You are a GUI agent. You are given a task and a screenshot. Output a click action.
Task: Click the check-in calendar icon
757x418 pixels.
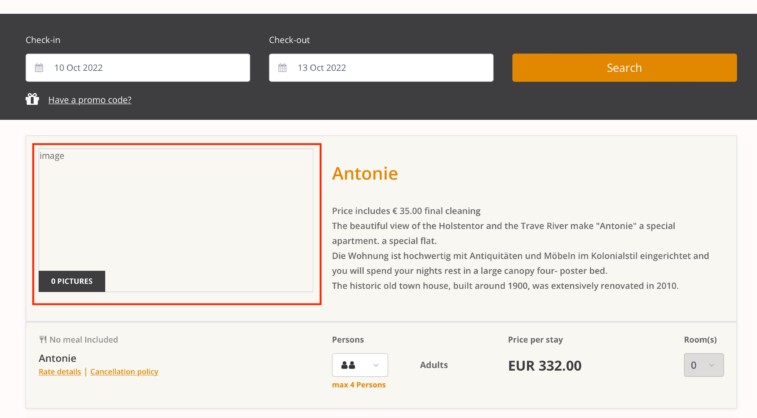coord(39,68)
